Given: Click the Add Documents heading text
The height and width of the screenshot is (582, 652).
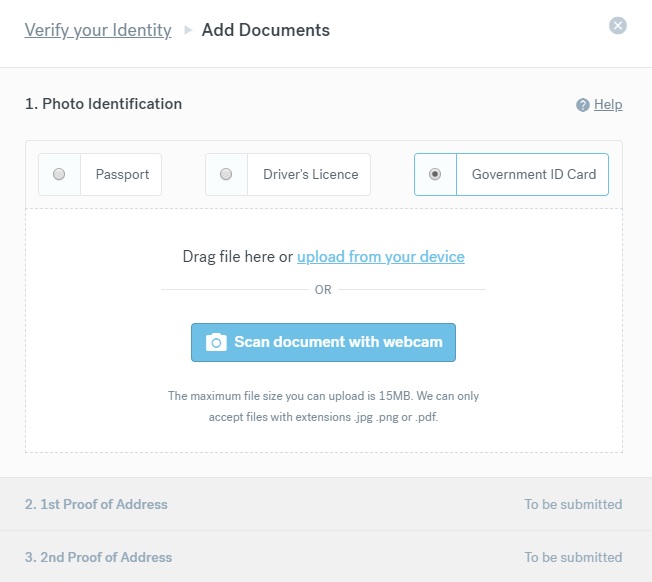Looking at the screenshot, I should pyautogui.click(x=266, y=30).
